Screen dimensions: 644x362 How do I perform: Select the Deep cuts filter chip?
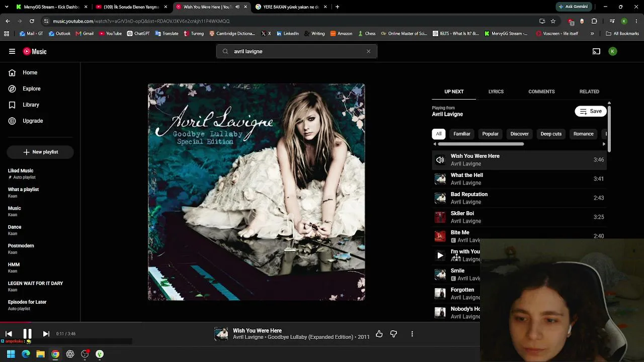(551, 134)
